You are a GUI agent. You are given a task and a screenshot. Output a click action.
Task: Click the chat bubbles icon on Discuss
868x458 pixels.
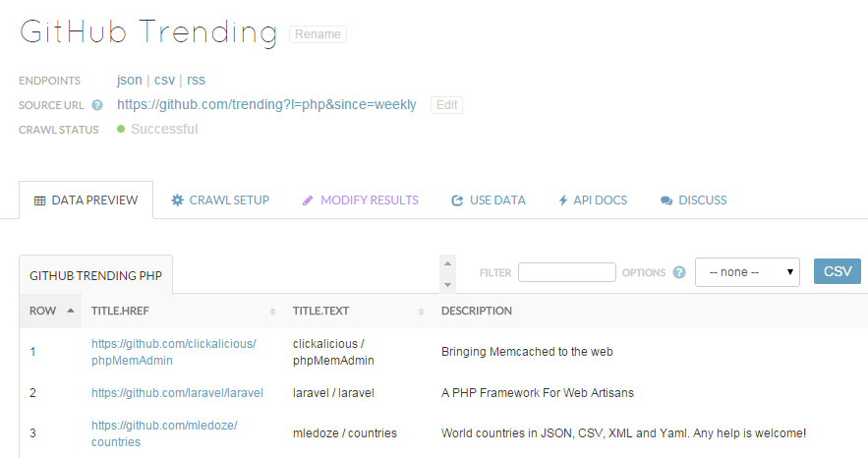666,200
